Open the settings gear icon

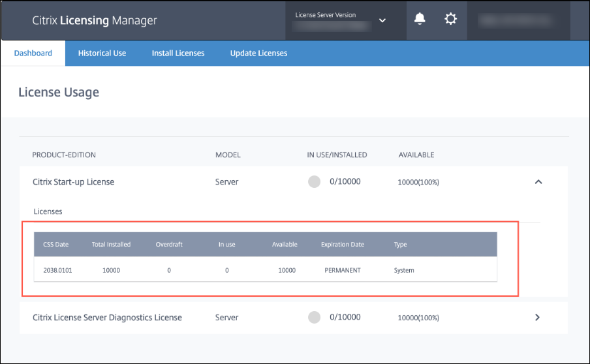click(x=450, y=20)
